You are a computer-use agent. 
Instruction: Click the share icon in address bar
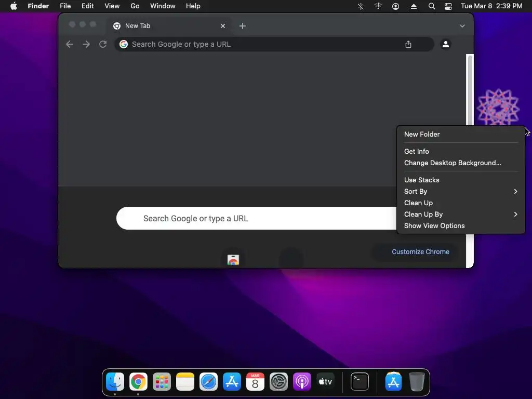click(408, 45)
